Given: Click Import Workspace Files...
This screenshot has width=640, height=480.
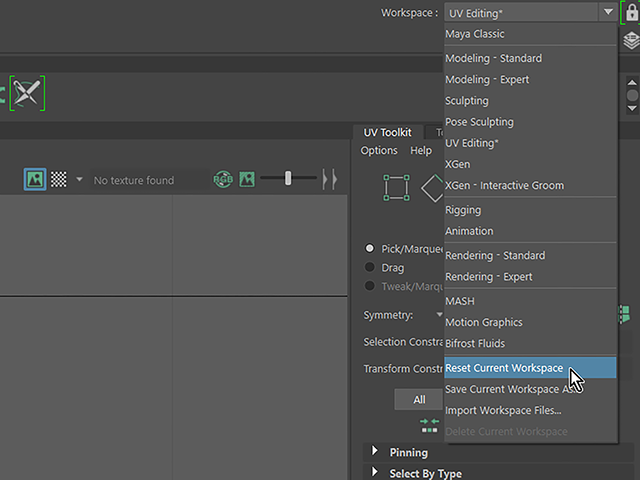Looking at the screenshot, I should (530, 411).
